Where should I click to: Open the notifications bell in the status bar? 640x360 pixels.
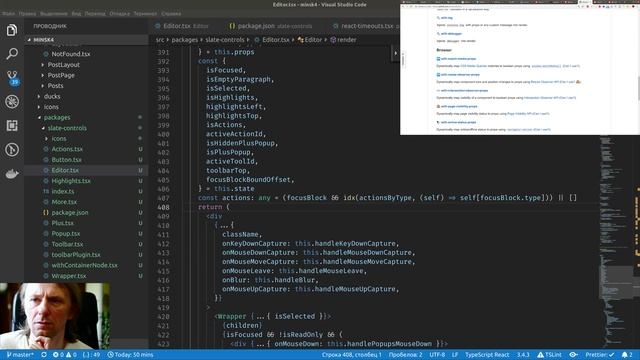[x=627, y=355]
